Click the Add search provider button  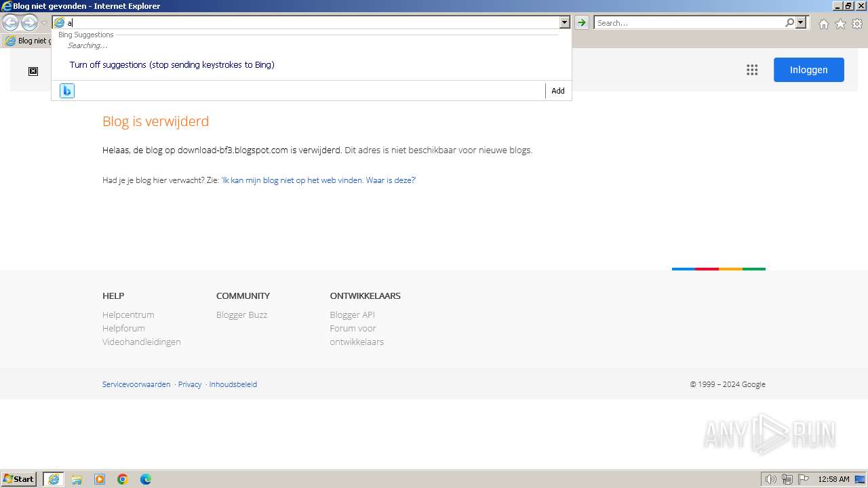558,91
